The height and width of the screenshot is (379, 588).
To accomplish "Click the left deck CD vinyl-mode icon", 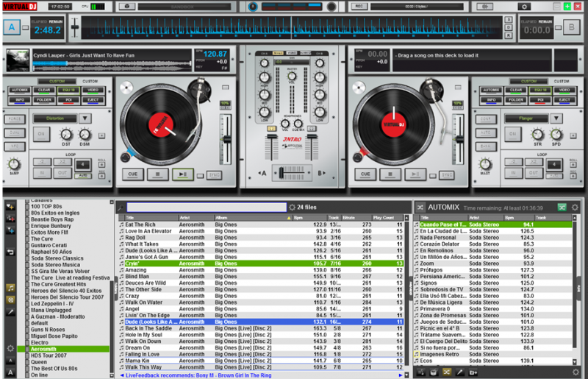I will (x=126, y=88).
